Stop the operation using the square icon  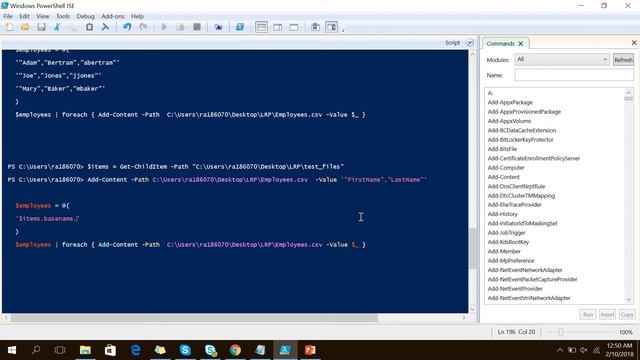(x=197, y=27)
